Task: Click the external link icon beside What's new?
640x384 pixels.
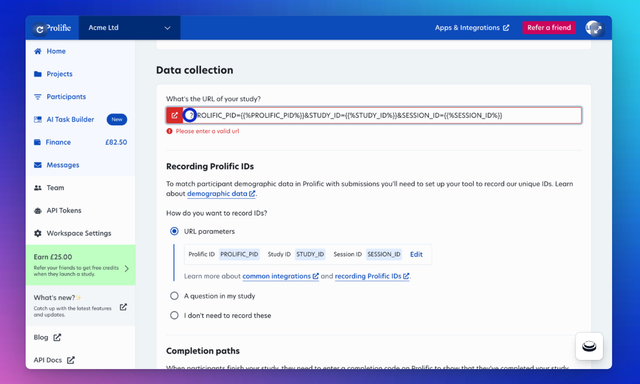Action: [x=123, y=307]
